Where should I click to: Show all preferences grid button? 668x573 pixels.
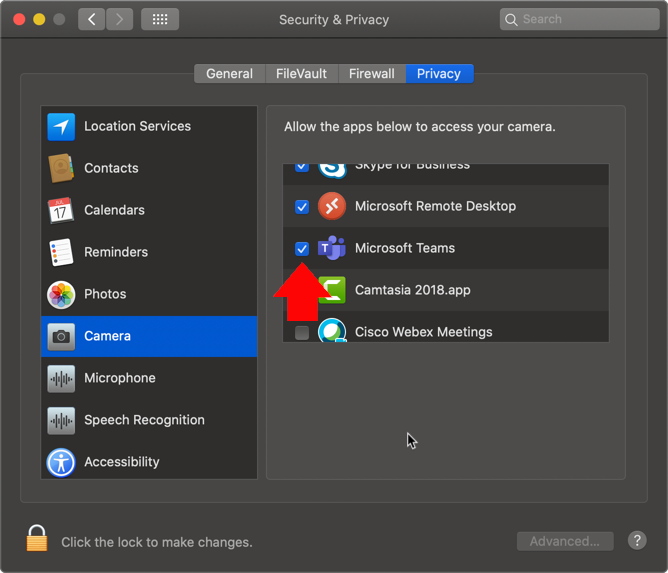pyautogui.click(x=160, y=19)
